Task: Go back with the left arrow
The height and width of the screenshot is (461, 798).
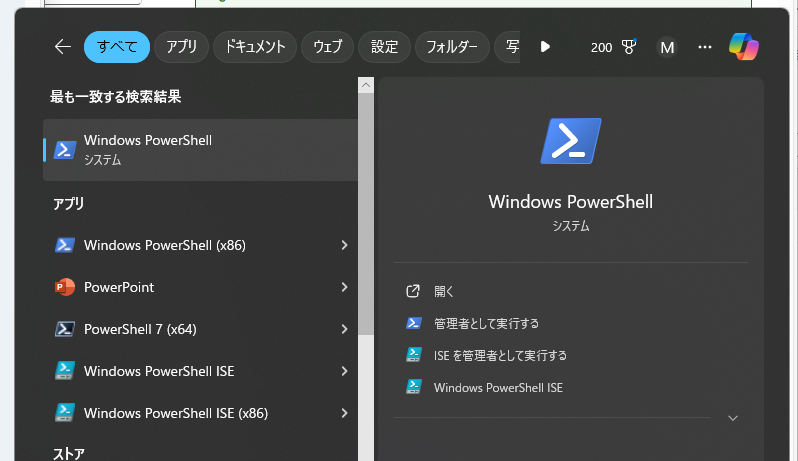Action: pos(63,47)
